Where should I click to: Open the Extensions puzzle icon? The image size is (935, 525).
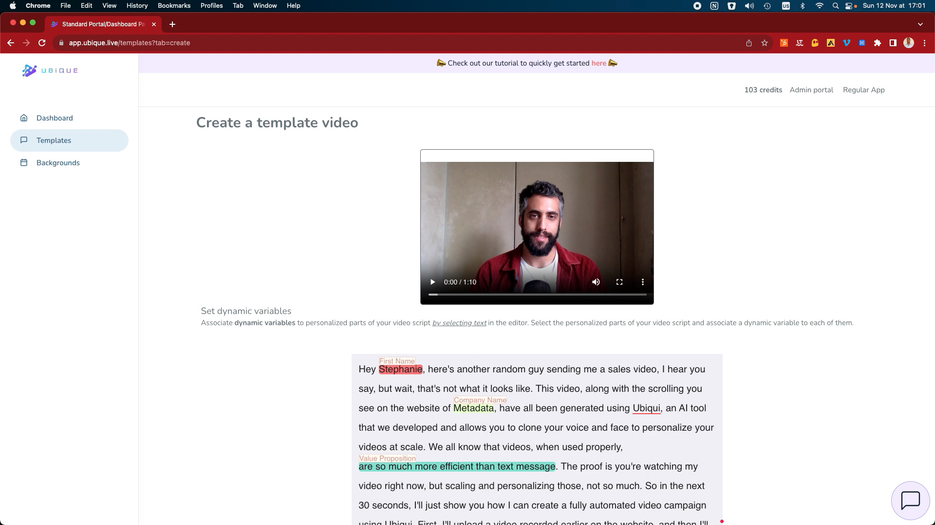pos(877,43)
